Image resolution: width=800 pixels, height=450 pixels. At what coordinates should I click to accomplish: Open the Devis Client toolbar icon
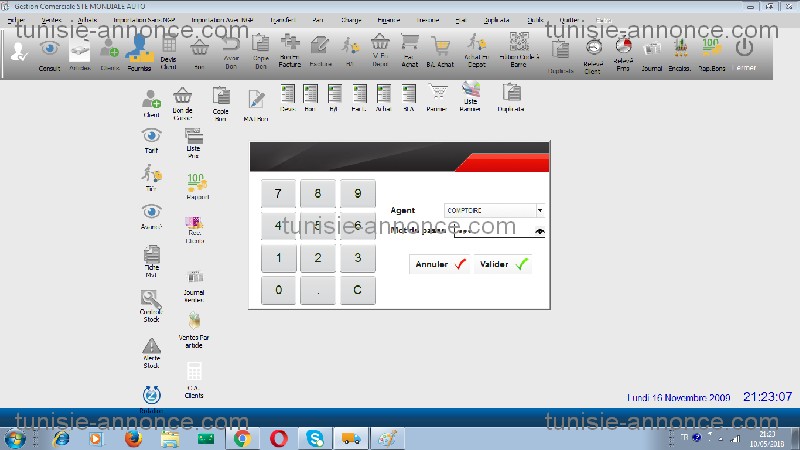[170, 50]
